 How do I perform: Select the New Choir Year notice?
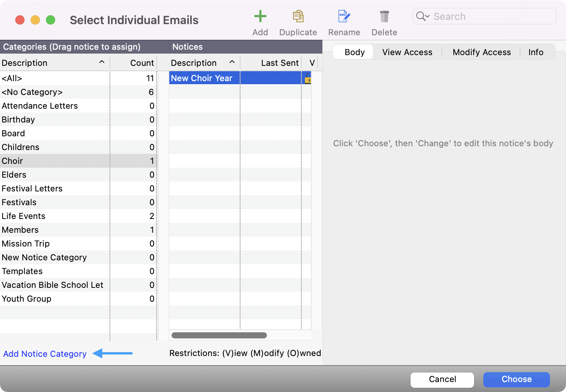click(x=202, y=78)
